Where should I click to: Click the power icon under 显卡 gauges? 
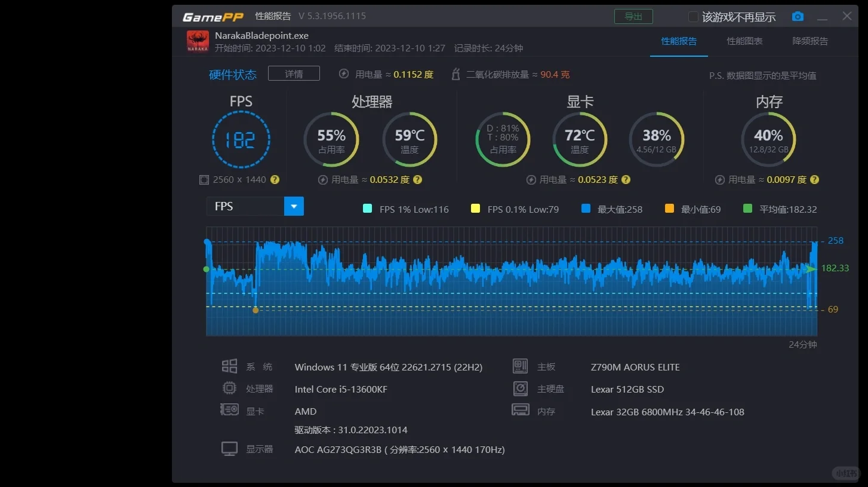coord(531,179)
